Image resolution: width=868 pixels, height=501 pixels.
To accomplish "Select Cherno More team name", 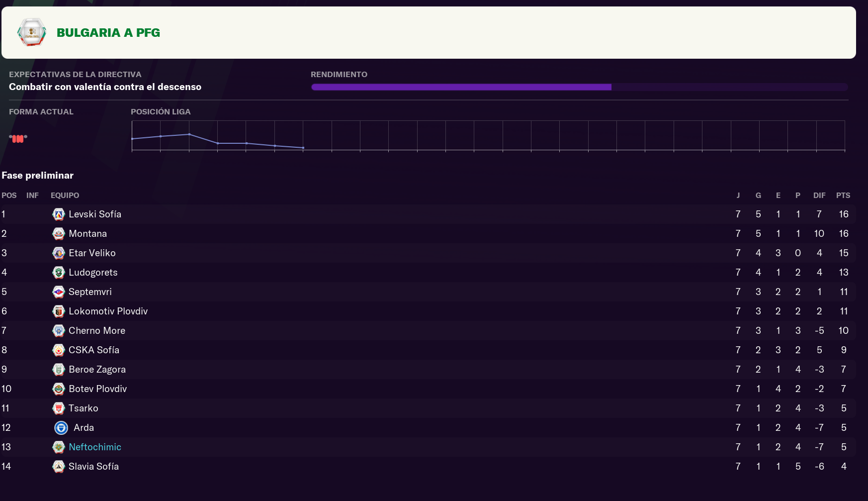I will [x=97, y=331].
